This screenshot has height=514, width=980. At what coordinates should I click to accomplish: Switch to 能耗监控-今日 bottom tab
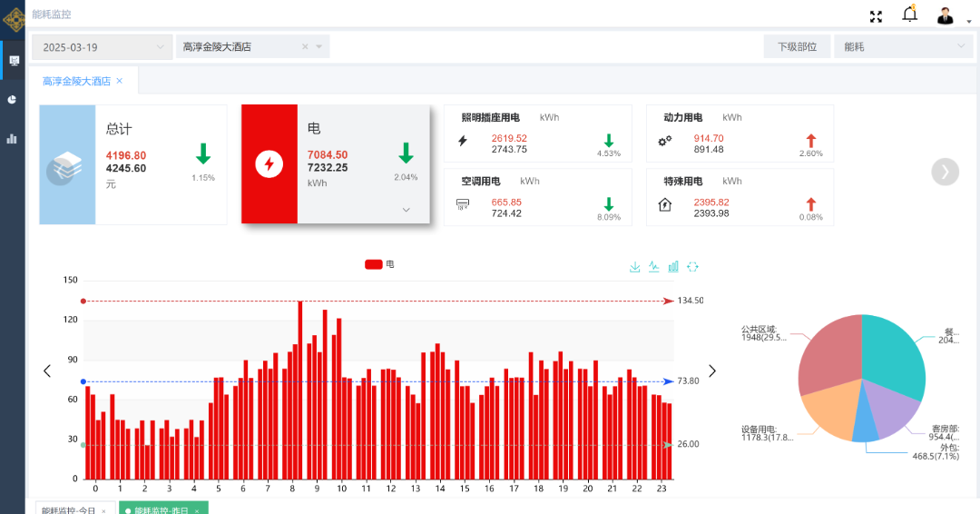[x=69, y=510]
